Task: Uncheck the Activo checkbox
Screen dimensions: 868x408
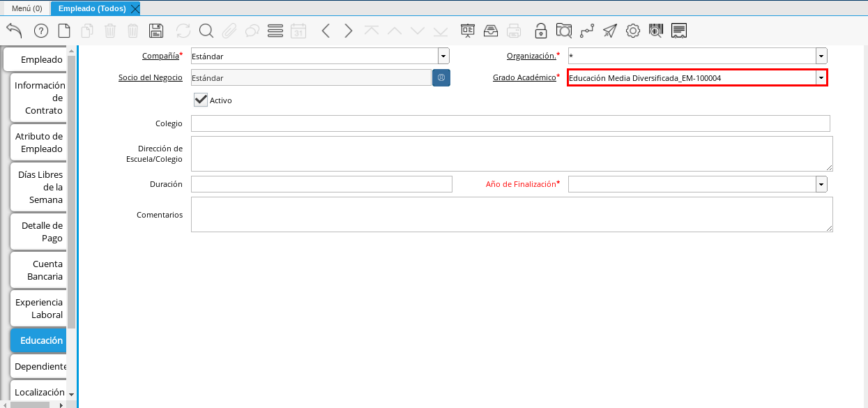Action: pyautogui.click(x=201, y=100)
